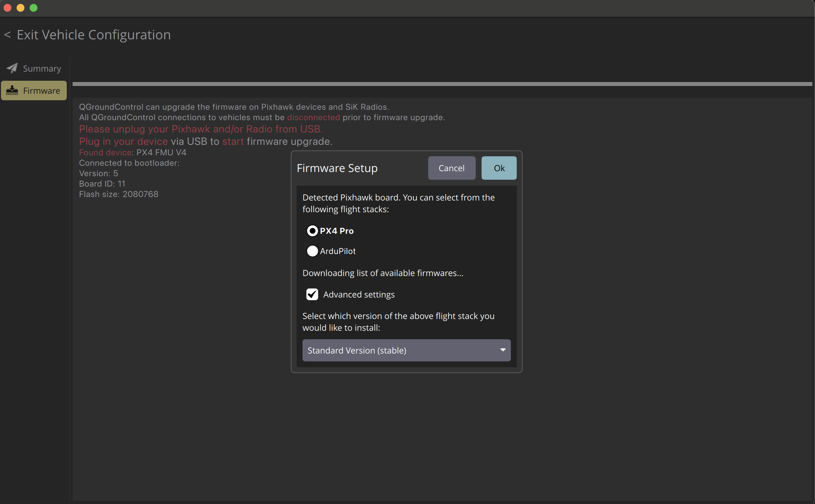This screenshot has width=815, height=504.
Task: Maximize the window with the green button
Action: [34, 8]
